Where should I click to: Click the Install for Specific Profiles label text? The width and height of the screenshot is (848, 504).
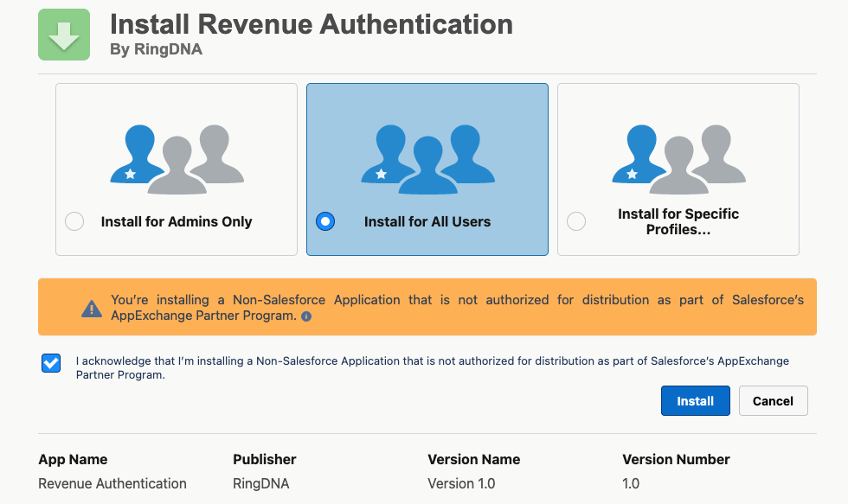678,222
